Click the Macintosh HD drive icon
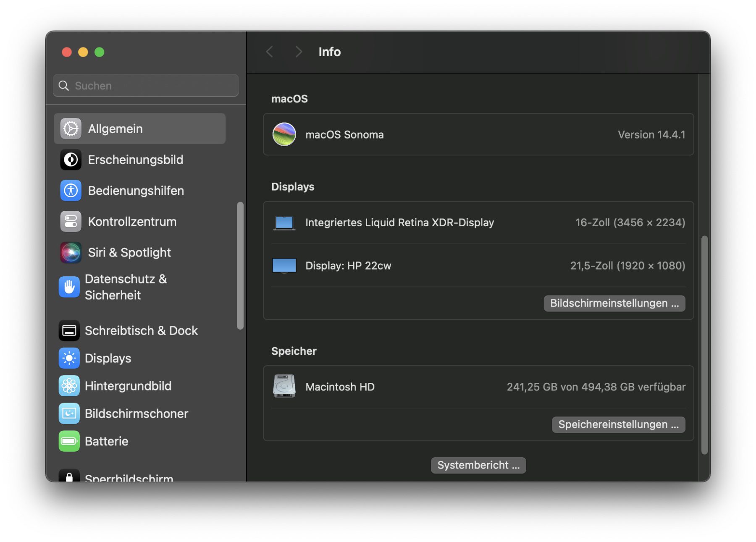 pyautogui.click(x=284, y=386)
